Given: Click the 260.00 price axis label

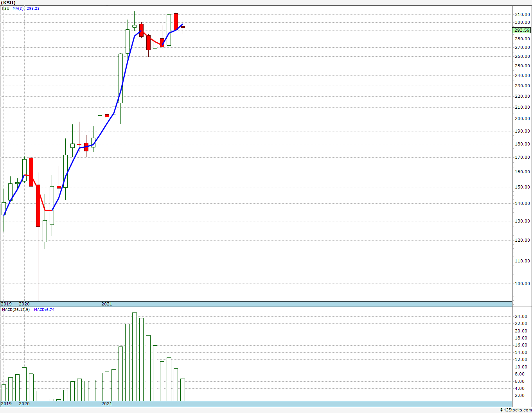Looking at the screenshot, I should click(522, 56).
